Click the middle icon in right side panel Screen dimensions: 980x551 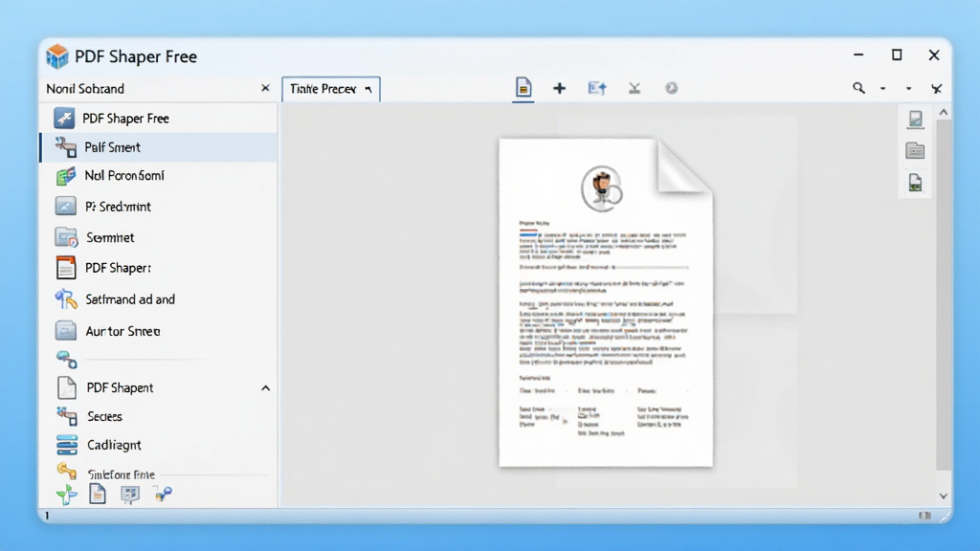click(915, 150)
